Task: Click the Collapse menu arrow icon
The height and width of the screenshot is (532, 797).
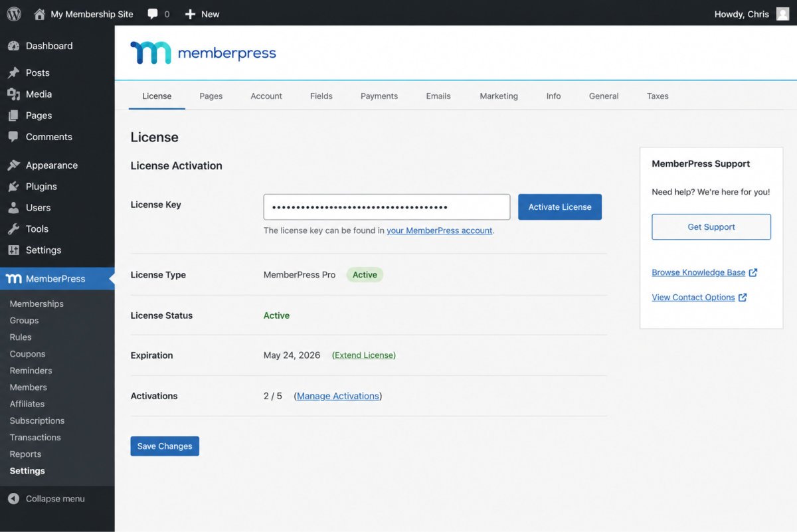Action: click(x=13, y=499)
